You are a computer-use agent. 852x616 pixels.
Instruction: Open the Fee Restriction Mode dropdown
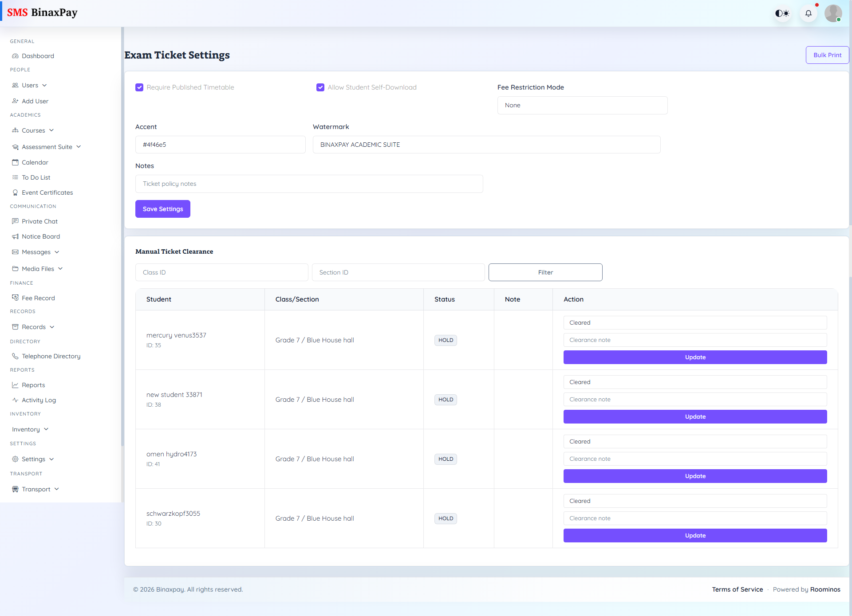(582, 105)
